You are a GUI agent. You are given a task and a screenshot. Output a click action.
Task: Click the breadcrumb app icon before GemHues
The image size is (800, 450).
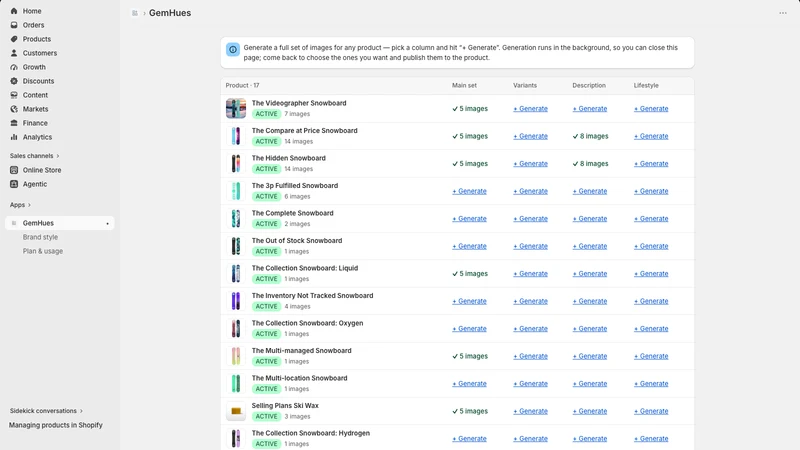click(135, 13)
